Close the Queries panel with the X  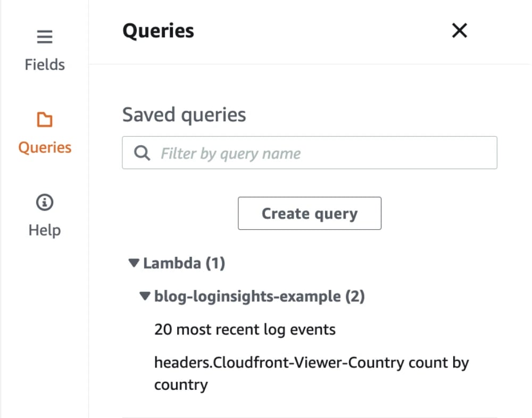click(459, 31)
